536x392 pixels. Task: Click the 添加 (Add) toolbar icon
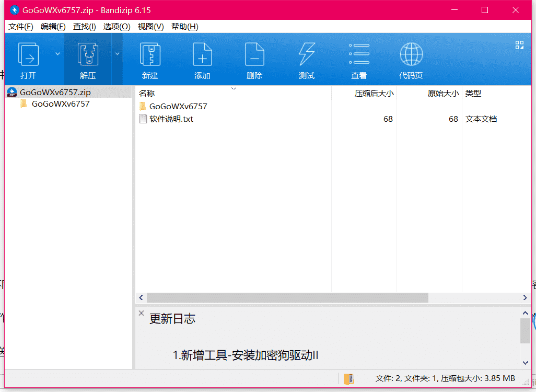pyautogui.click(x=202, y=54)
